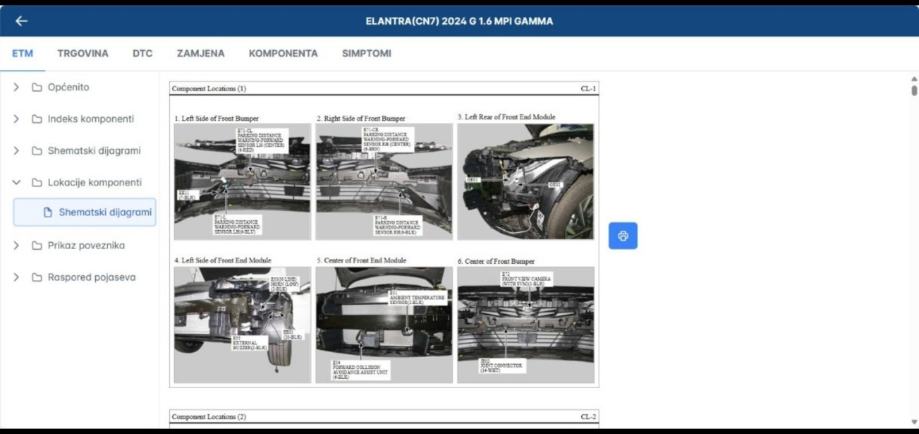Expand the first Shematski dijagrami folder chevron
The image size is (919, 434).
[16, 151]
